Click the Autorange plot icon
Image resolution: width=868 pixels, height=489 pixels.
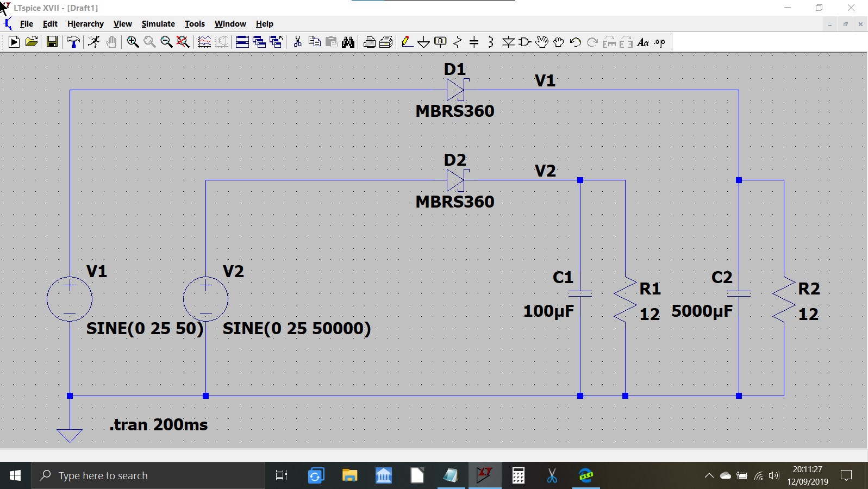[222, 42]
